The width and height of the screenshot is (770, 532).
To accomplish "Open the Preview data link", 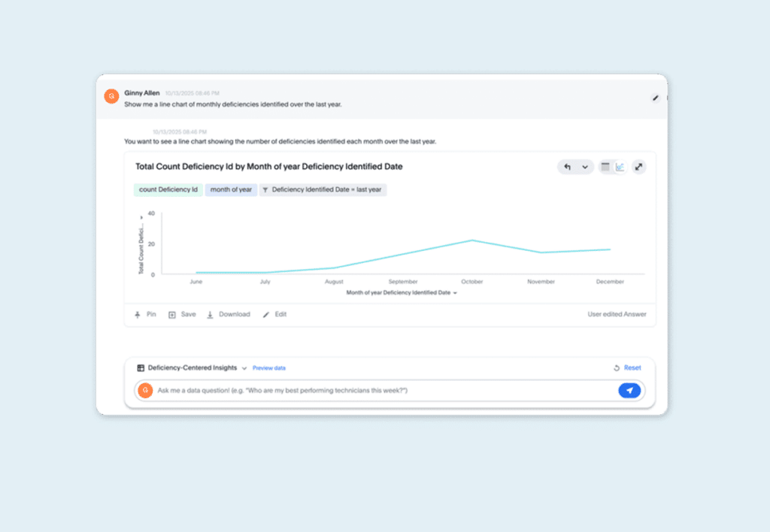I will click(x=268, y=368).
